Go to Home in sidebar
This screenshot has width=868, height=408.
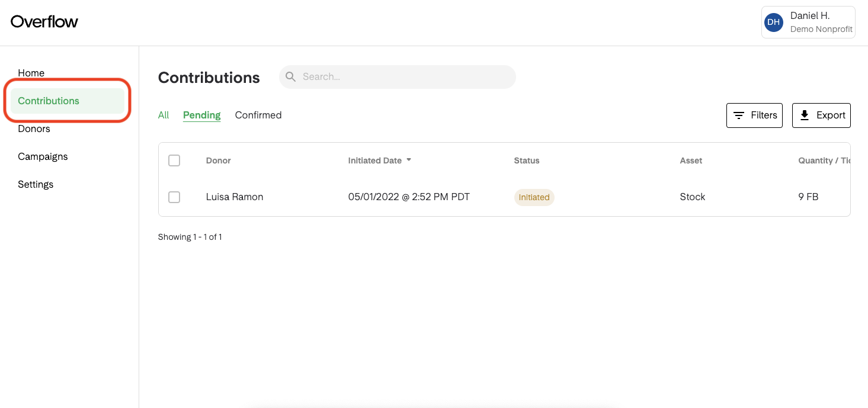pos(31,73)
